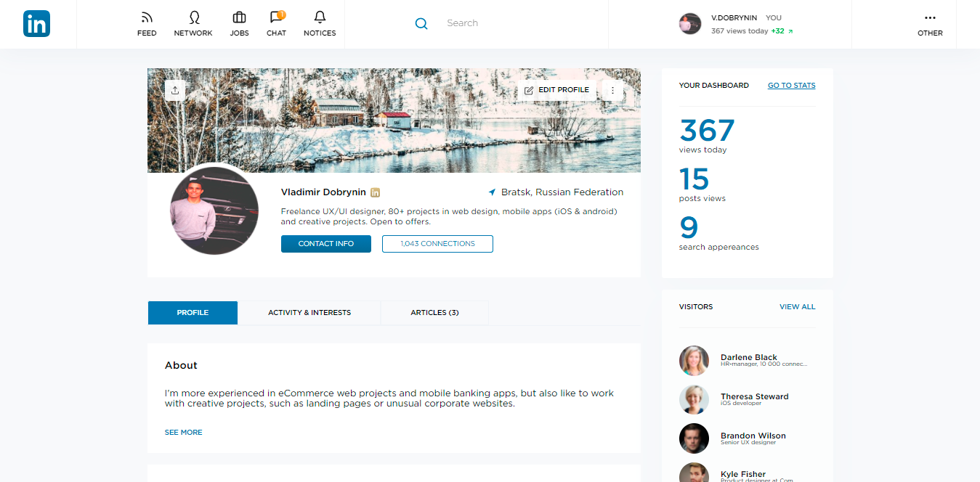
Task: Click the Contact Info button
Action: (x=326, y=244)
